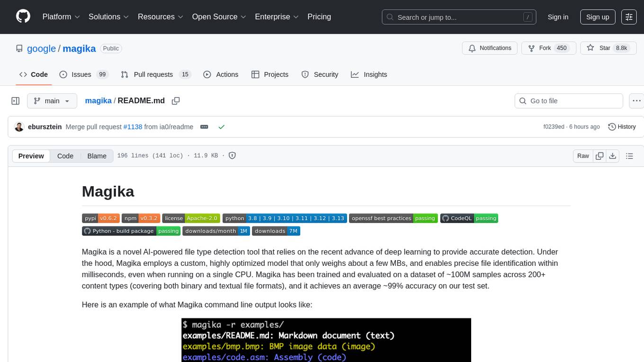Open the file History

(622, 127)
